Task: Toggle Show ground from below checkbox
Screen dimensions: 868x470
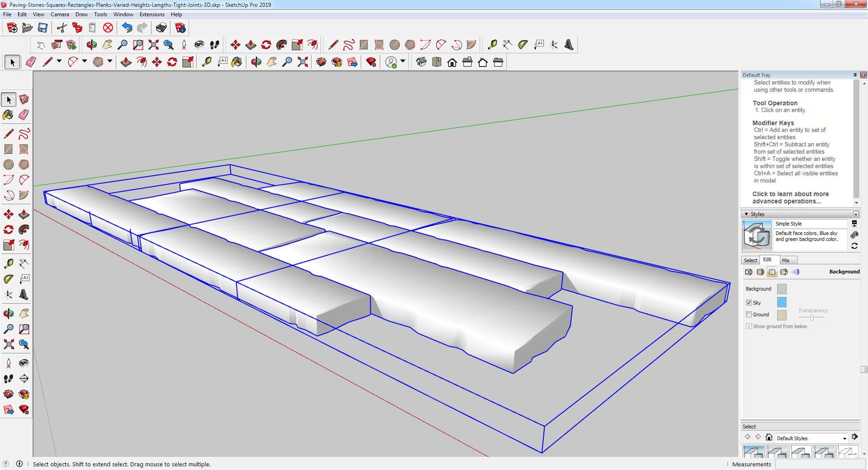Action: click(x=749, y=326)
